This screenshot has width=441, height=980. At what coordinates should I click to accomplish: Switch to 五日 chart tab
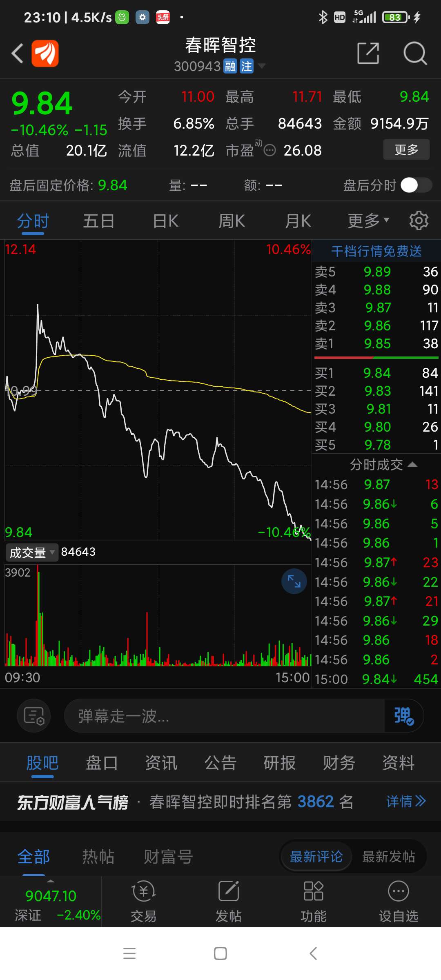(99, 221)
